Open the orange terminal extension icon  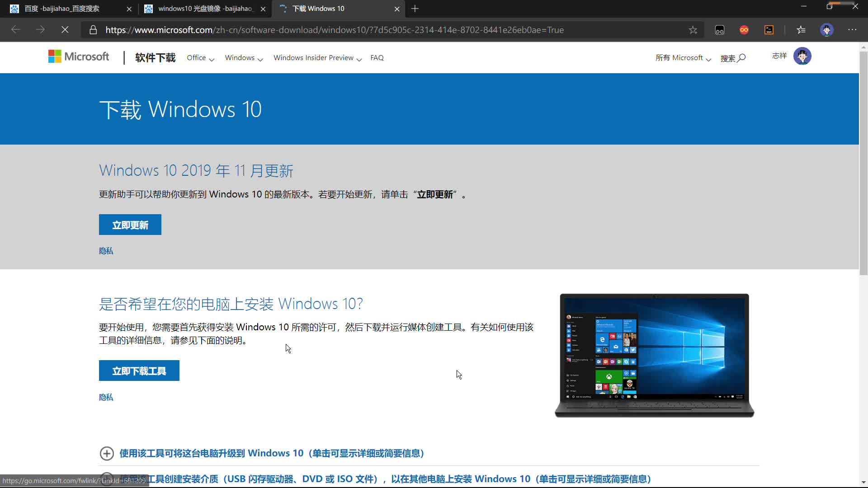pyautogui.click(x=769, y=30)
